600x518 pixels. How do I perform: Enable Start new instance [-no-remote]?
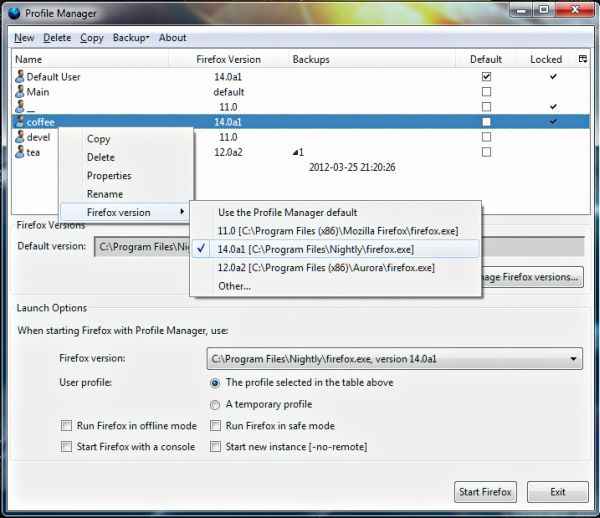point(215,446)
